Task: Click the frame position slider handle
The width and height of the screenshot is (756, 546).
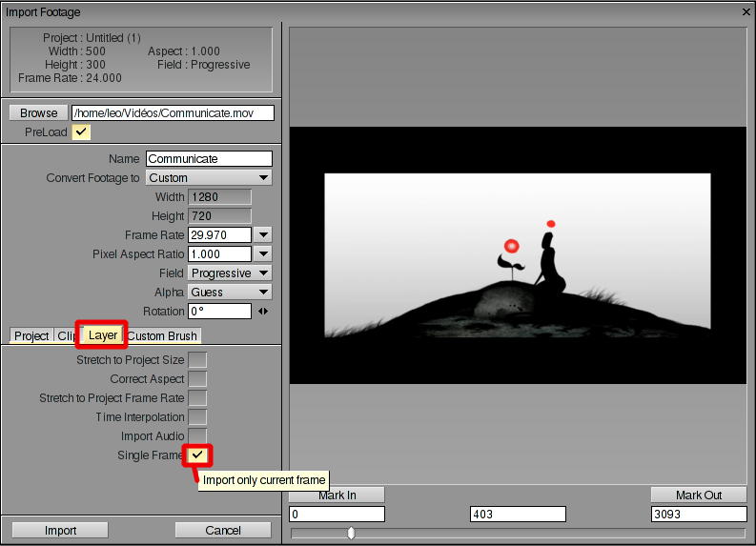Action: point(351,533)
